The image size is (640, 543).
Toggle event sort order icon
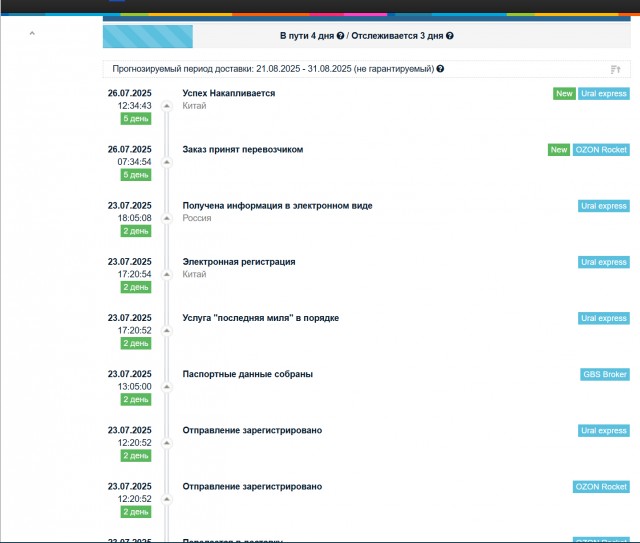(x=616, y=69)
